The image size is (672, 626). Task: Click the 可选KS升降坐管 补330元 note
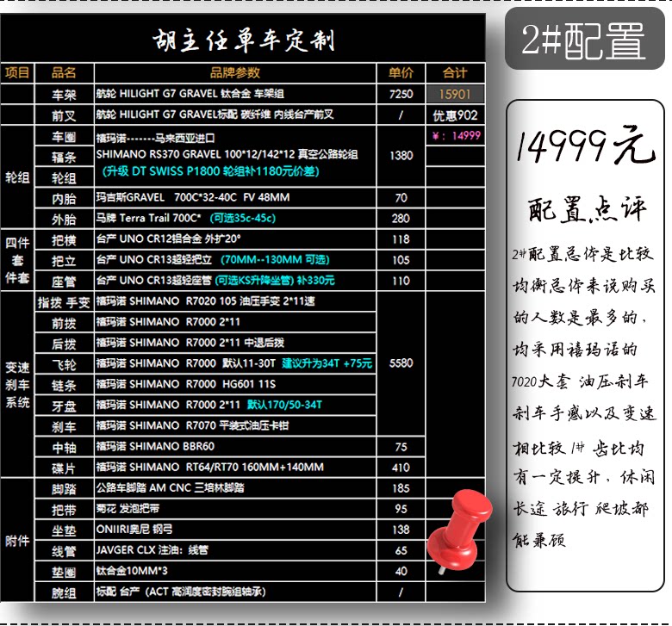tap(275, 280)
